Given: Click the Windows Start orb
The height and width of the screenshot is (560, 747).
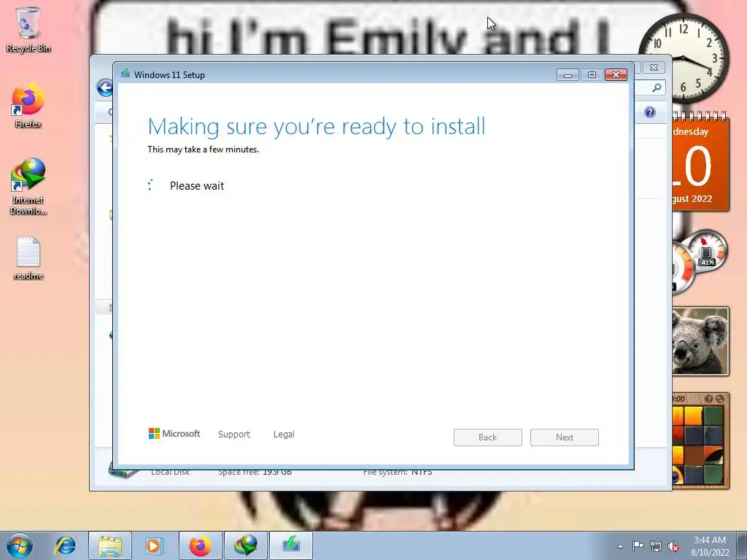Looking at the screenshot, I should pyautogui.click(x=20, y=545).
